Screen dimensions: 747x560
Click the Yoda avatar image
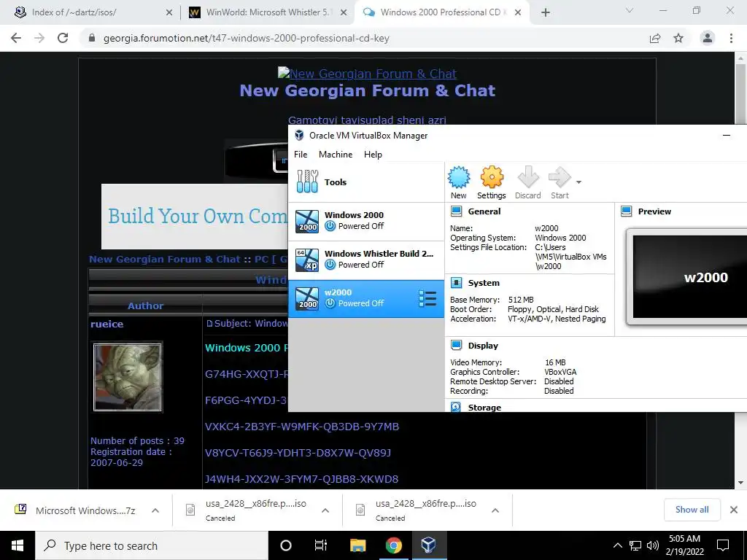tap(128, 377)
